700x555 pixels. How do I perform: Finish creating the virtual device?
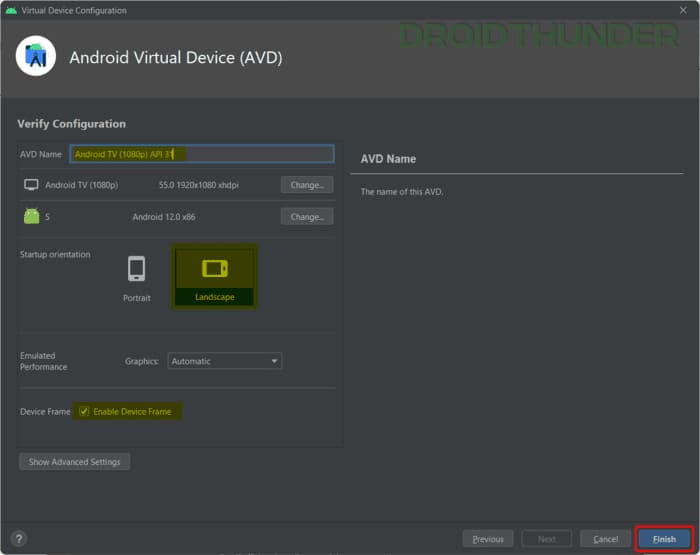(664, 539)
